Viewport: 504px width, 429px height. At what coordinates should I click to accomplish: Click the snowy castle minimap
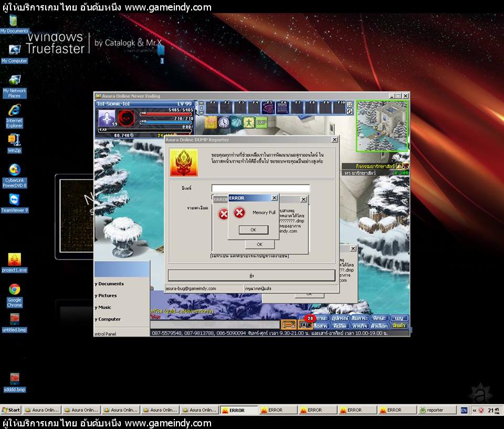click(x=382, y=126)
